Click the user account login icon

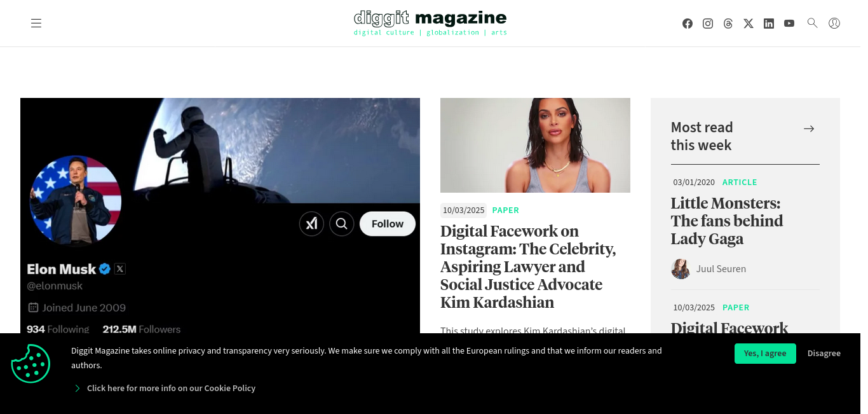tap(834, 23)
